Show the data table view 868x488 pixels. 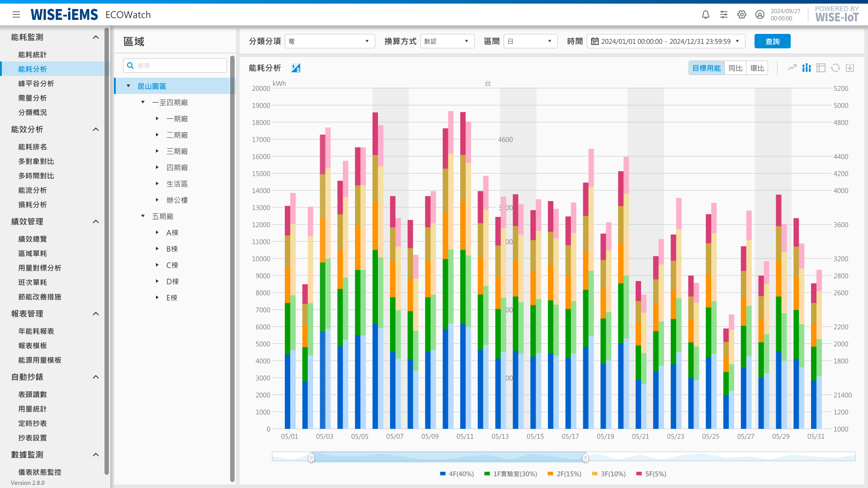click(821, 68)
